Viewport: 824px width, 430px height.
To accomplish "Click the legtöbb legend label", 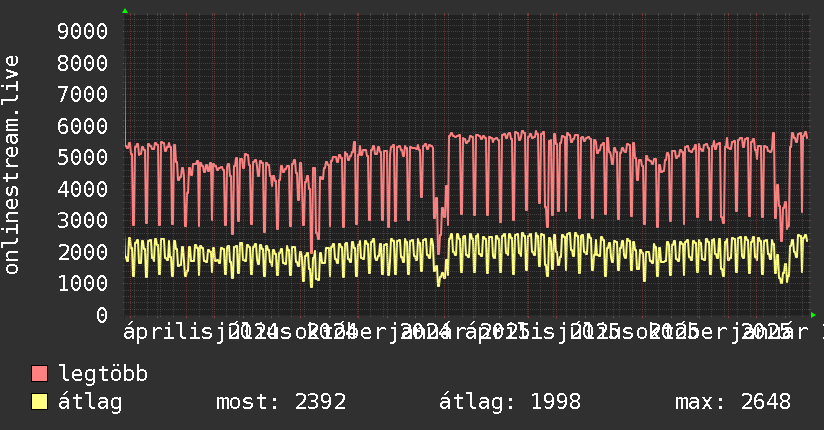I will (103, 374).
